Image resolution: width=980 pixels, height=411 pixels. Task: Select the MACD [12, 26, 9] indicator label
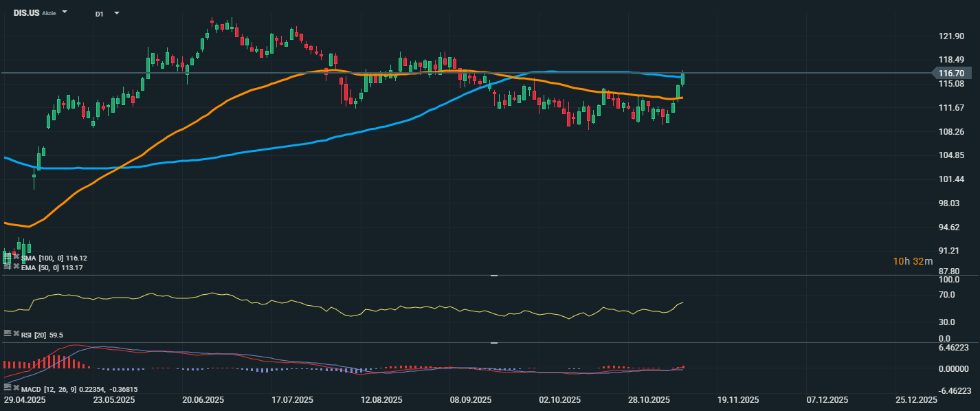pos(47,389)
